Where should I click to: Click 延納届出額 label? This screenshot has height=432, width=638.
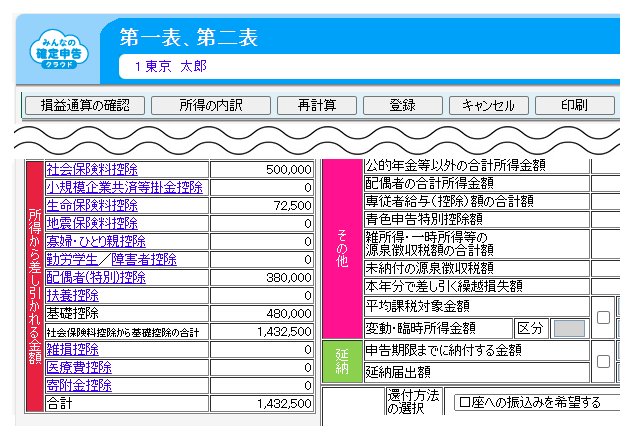[398, 372]
